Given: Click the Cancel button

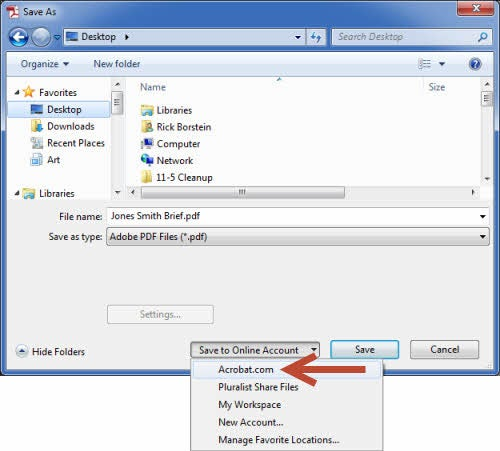Looking at the screenshot, I should (x=445, y=350).
